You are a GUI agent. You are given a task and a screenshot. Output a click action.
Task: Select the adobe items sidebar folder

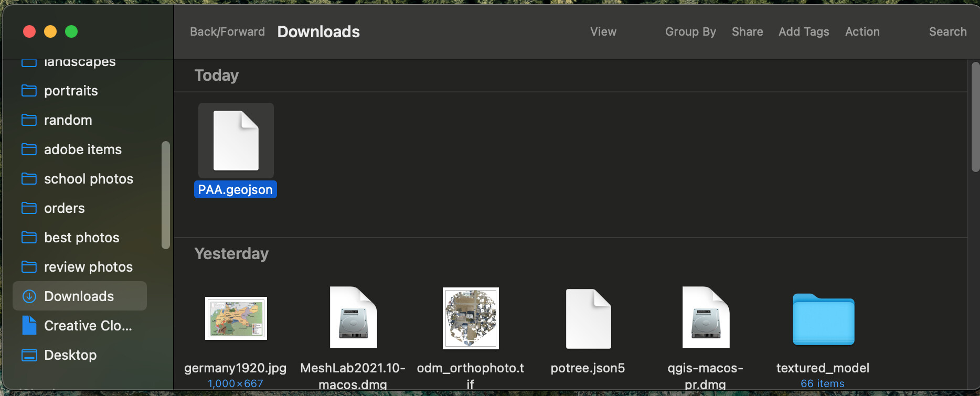click(82, 149)
